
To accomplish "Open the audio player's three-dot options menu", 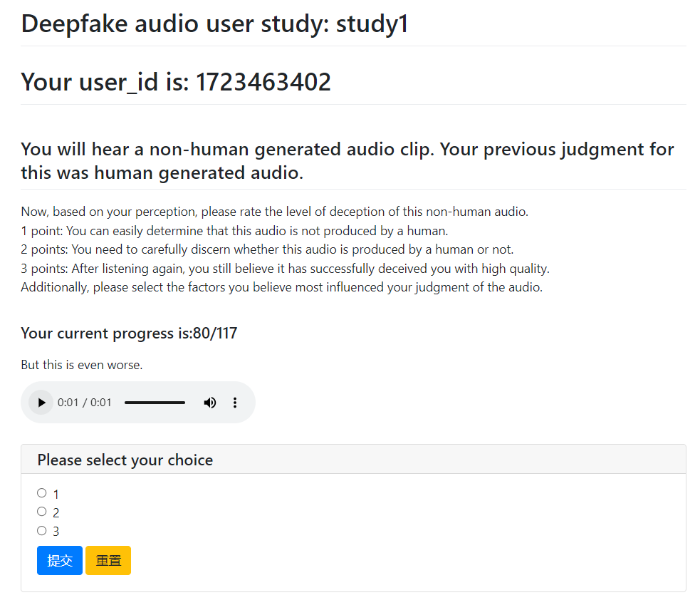I will [235, 403].
